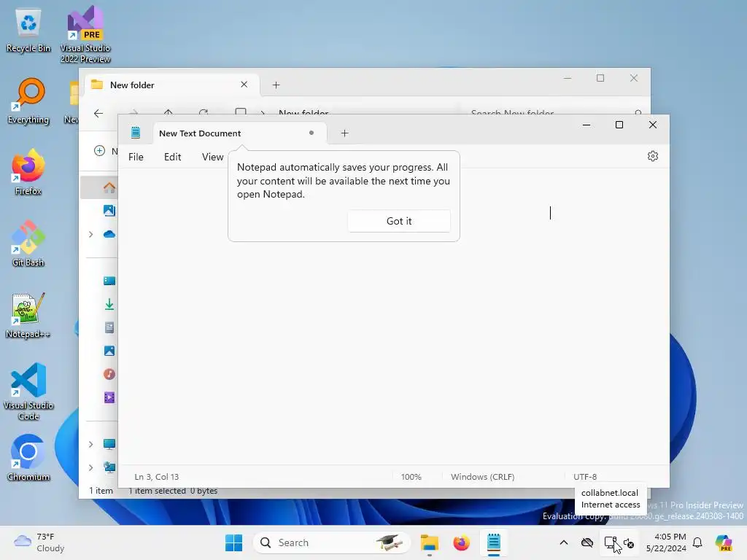Image resolution: width=747 pixels, height=560 pixels.
Task: Open the Windows Start menu
Action: click(233, 542)
